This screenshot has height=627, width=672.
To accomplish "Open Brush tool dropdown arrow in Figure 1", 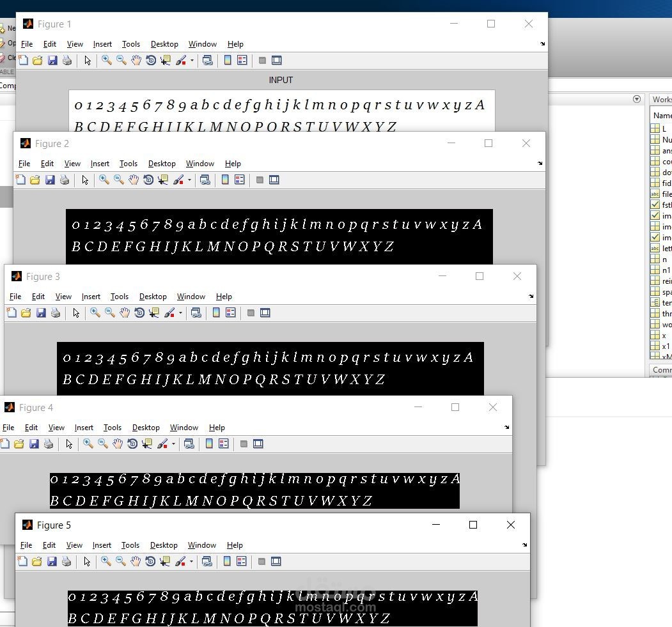I will [192, 61].
